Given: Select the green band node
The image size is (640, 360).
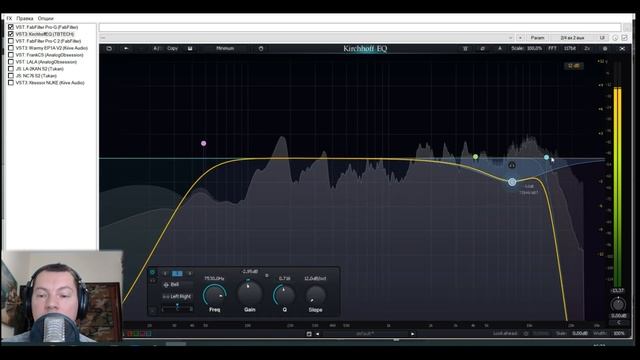Looking at the screenshot, I should [x=475, y=157].
